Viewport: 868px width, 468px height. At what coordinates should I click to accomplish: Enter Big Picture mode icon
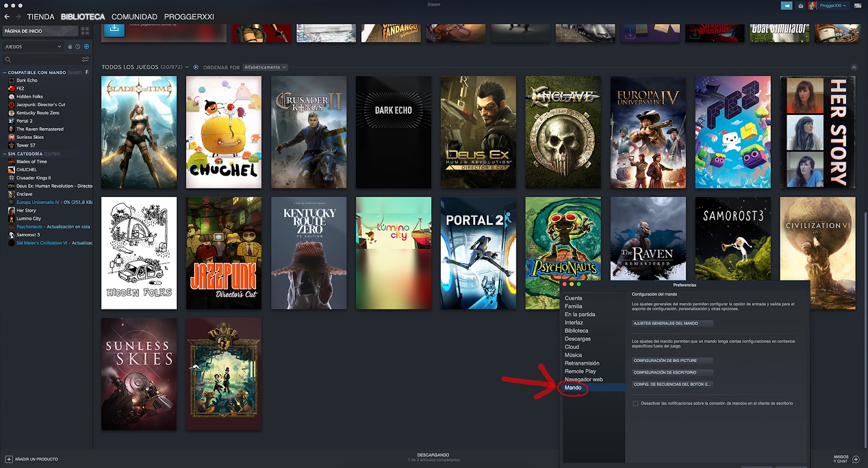click(x=858, y=5)
